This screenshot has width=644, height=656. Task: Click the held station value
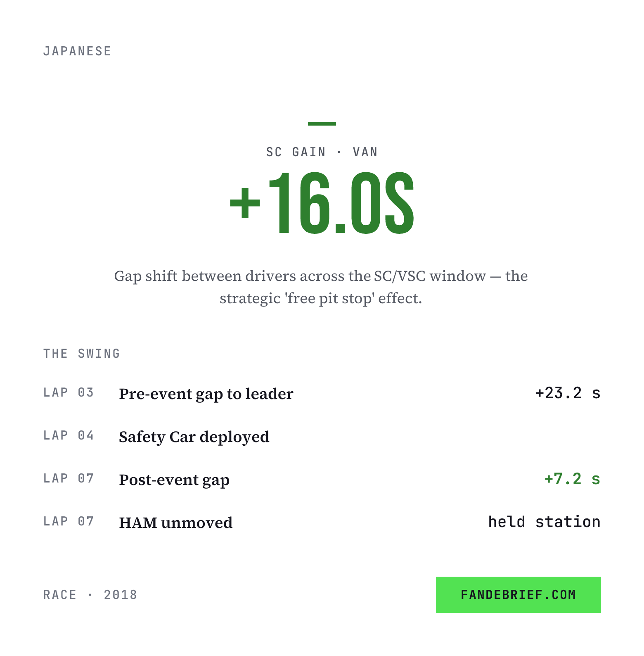(x=544, y=522)
